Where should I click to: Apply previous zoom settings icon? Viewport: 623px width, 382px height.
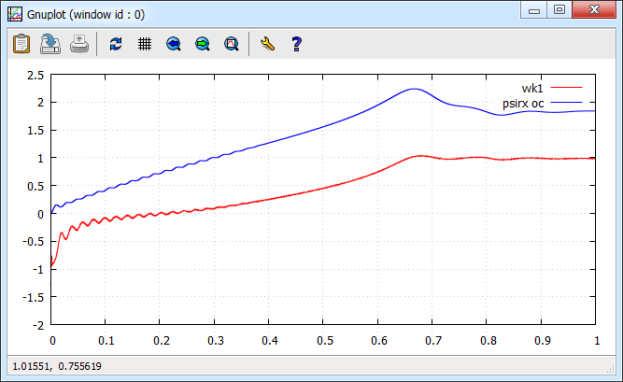(174, 44)
